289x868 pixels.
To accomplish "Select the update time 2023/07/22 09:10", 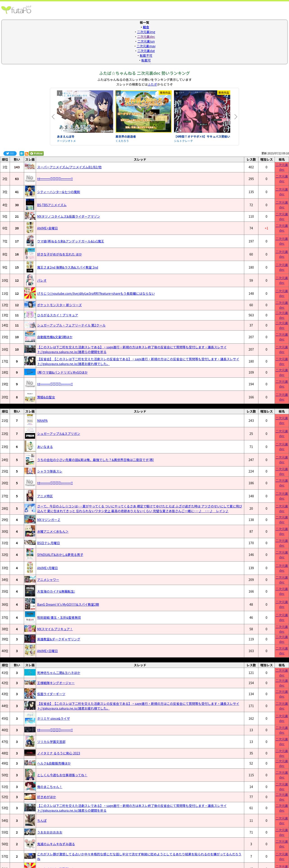I will (278, 153).
